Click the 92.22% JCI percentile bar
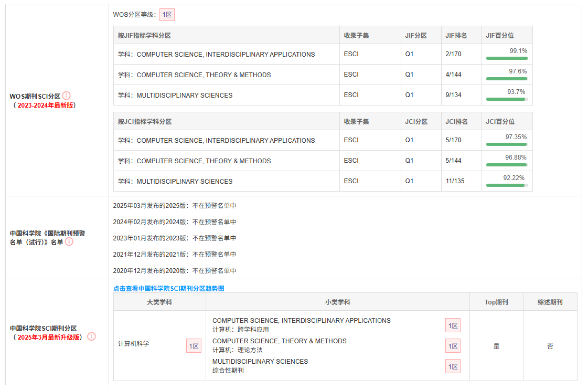Image resolution: width=588 pixels, height=390 pixels. tap(507, 185)
